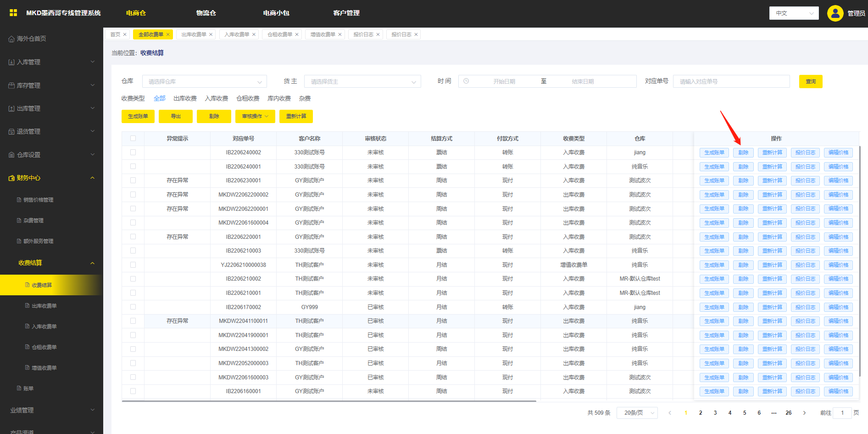The image size is (868, 434).
Task: Click 删除 in row IB2206240002
Action: [x=743, y=152]
